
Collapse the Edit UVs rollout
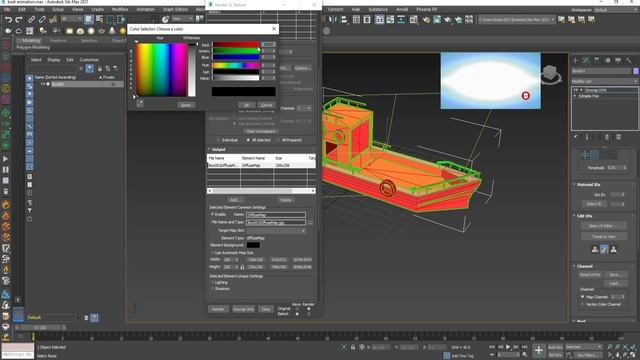574,216
